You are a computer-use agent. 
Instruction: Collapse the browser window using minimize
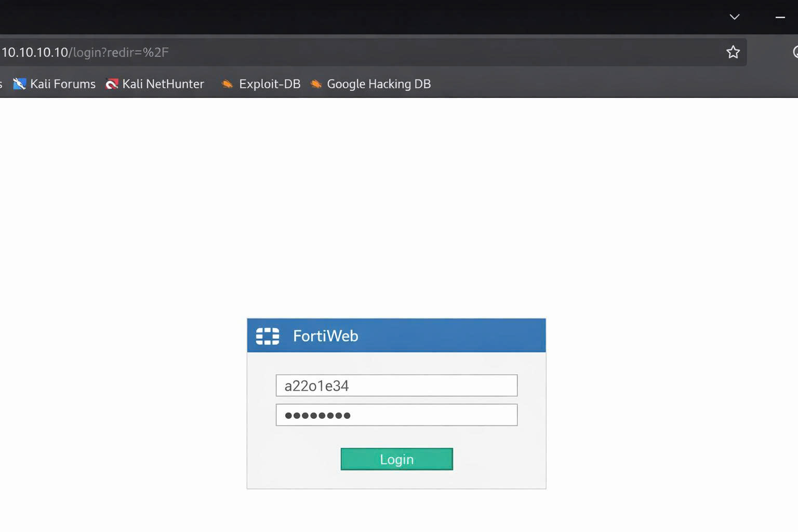(780, 17)
